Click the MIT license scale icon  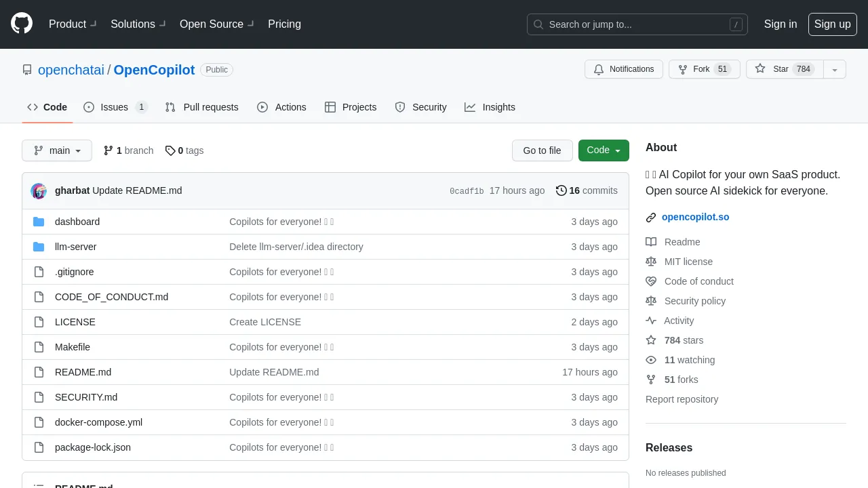pos(651,262)
